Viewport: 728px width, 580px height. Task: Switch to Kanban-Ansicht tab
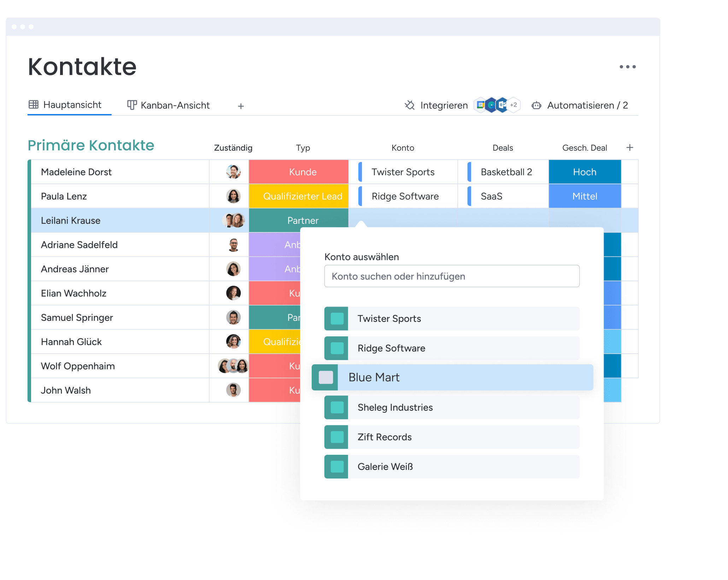click(x=168, y=105)
